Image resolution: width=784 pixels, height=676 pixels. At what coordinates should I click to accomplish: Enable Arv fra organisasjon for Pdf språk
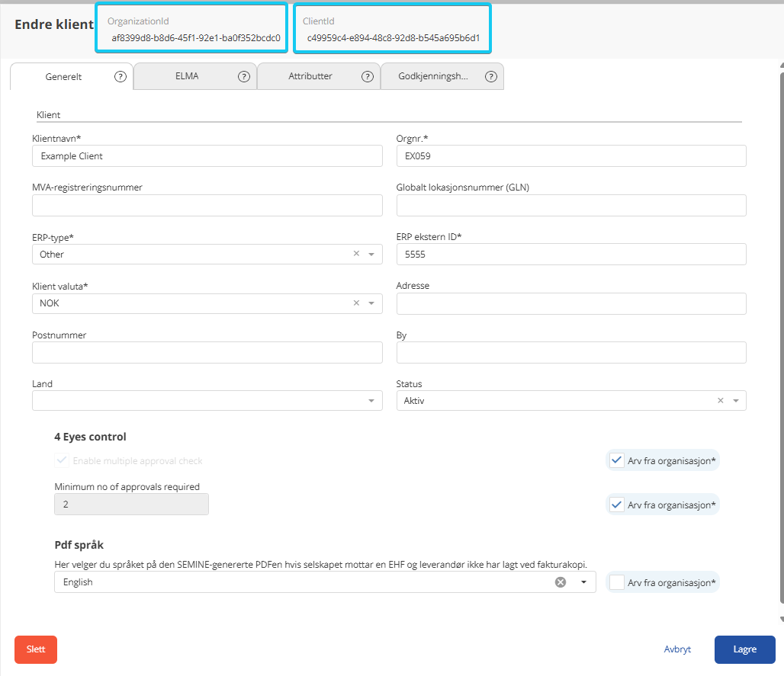click(x=617, y=582)
